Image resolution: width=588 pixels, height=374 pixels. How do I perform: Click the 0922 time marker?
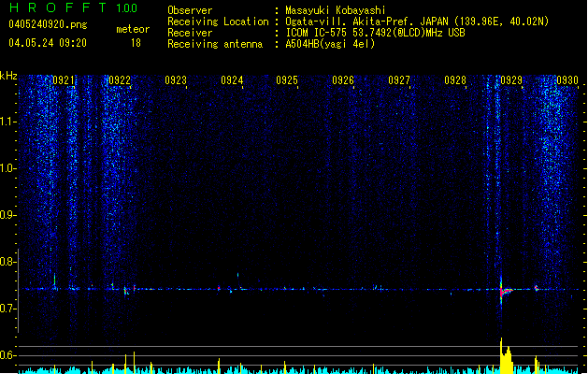(120, 80)
